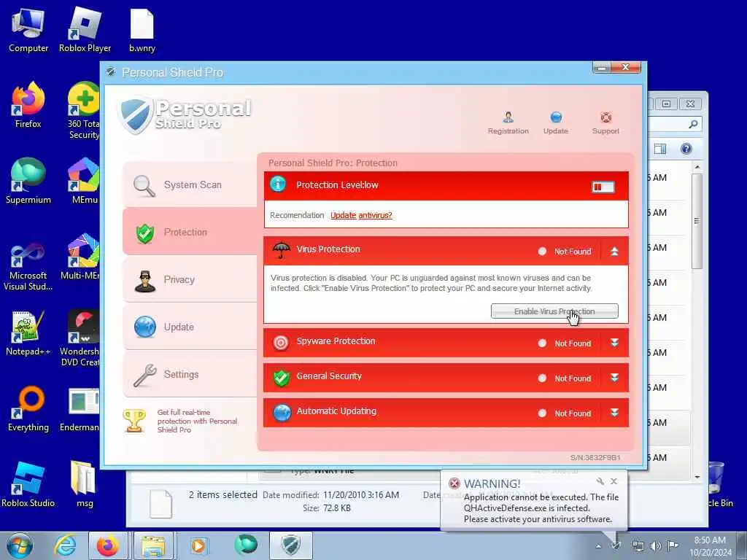Screen dimensions: 747x560
Task: Open Everything desktop shortcut
Action: point(28,409)
